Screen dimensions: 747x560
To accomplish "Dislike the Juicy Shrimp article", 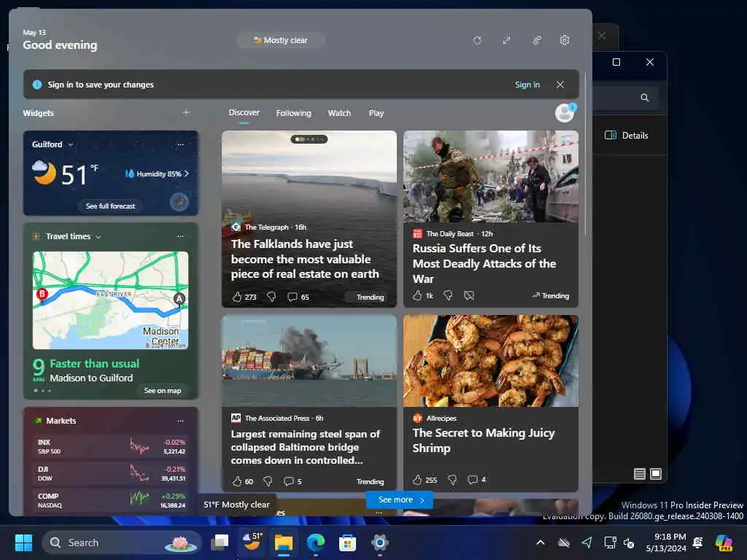I will [452, 480].
